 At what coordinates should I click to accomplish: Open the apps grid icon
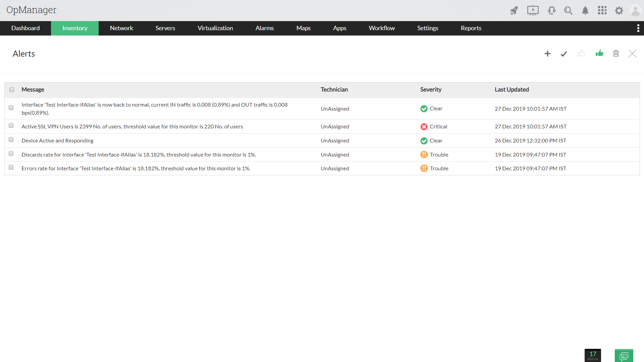(602, 10)
